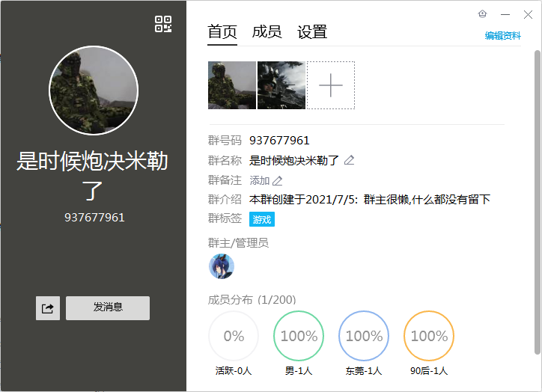Click the blue 100% 东莞 circle

click(364, 336)
